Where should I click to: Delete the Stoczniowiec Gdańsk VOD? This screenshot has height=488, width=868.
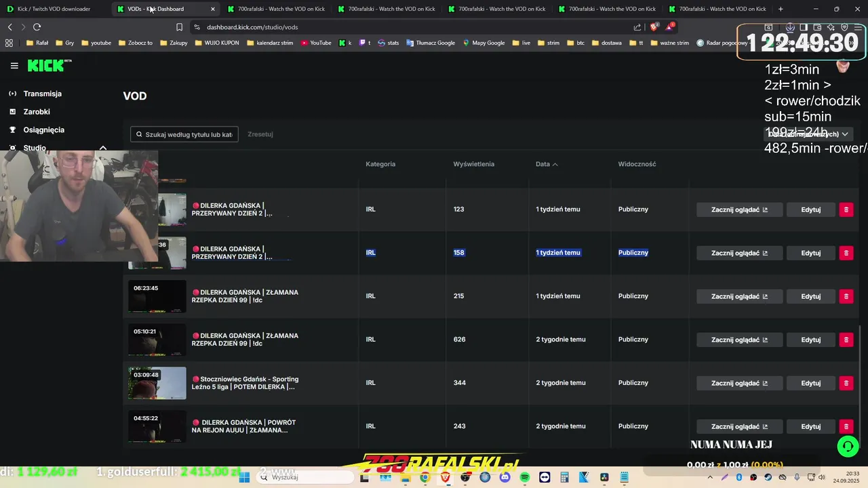[x=846, y=383]
